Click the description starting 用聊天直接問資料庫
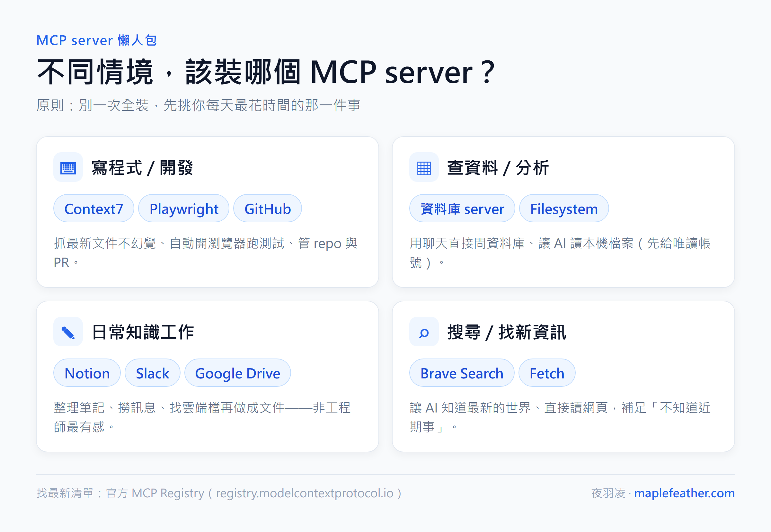The width and height of the screenshot is (771, 532). pyautogui.click(x=560, y=253)
